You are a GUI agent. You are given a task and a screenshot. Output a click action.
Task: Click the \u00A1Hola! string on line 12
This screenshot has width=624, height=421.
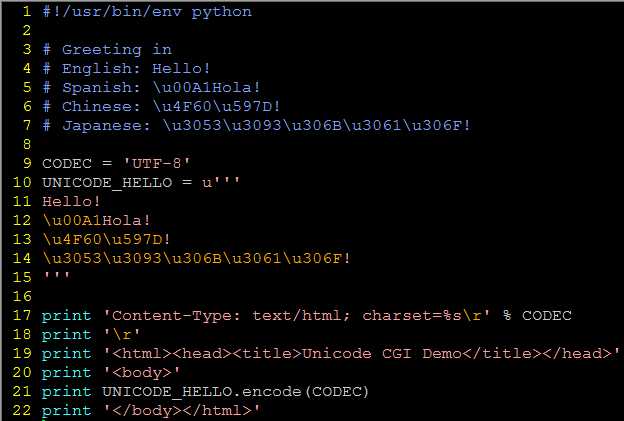[x=97, y=220]
